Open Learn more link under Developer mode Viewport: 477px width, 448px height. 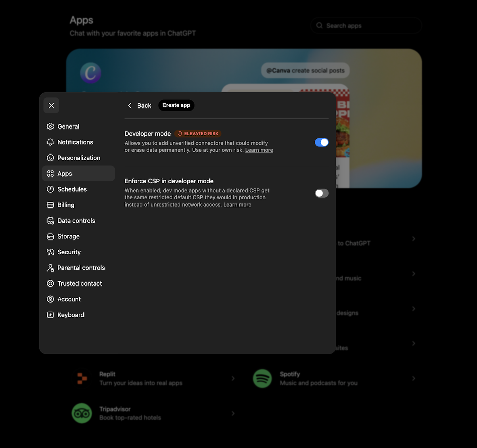tap(259, 150)
